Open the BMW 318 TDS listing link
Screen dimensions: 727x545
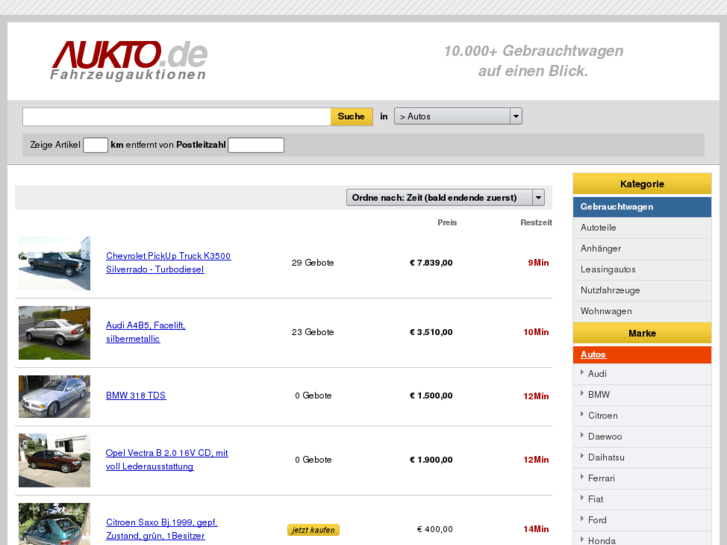pos(136,396)
